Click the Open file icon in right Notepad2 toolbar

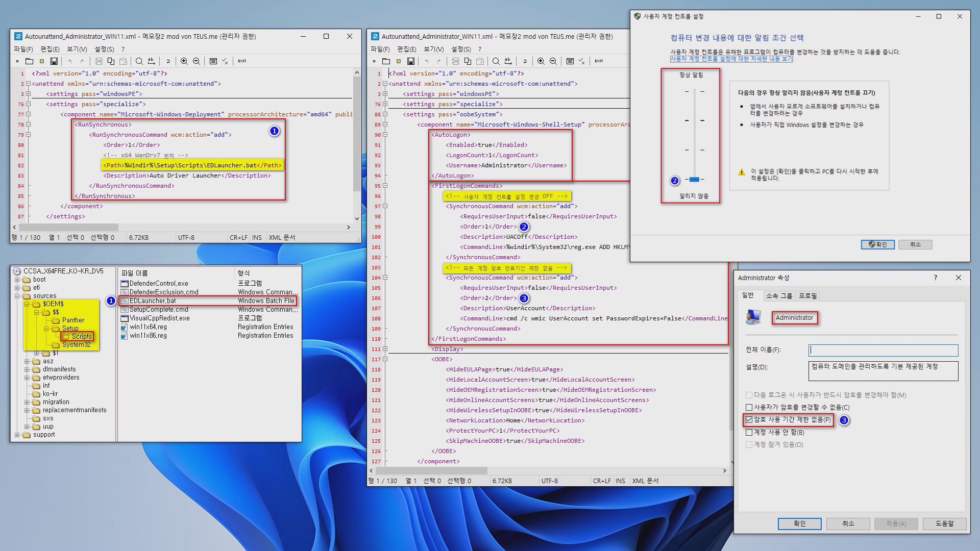(x=386, y=61)
